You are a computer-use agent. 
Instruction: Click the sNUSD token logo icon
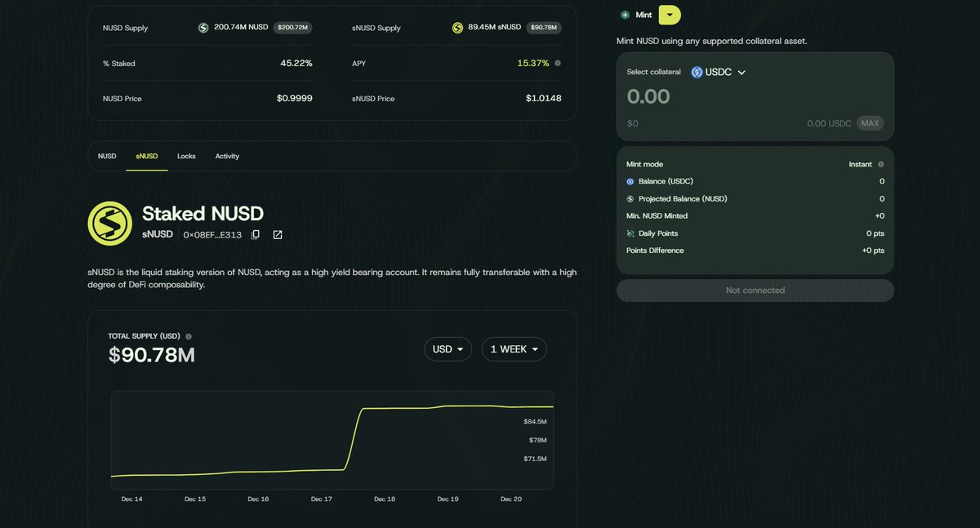tap(110, 222)
